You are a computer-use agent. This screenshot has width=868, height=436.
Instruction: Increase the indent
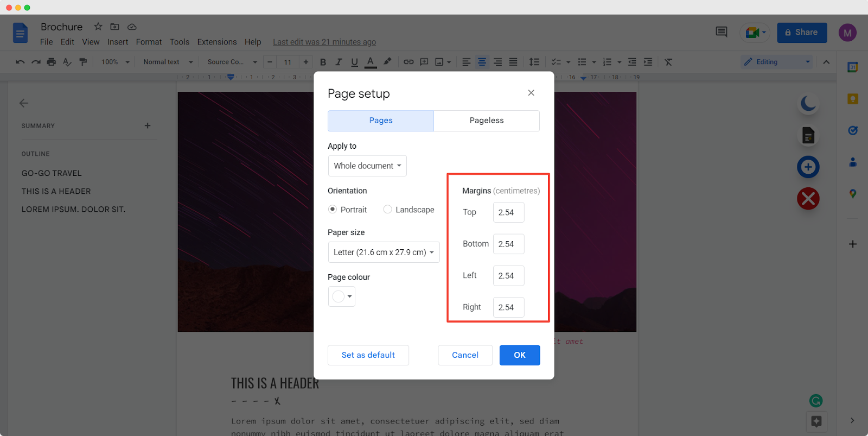click(x=648, y=62)
